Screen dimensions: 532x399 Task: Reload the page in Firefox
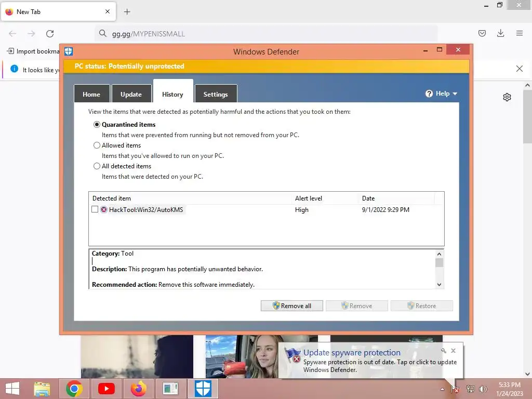point(50,34)
